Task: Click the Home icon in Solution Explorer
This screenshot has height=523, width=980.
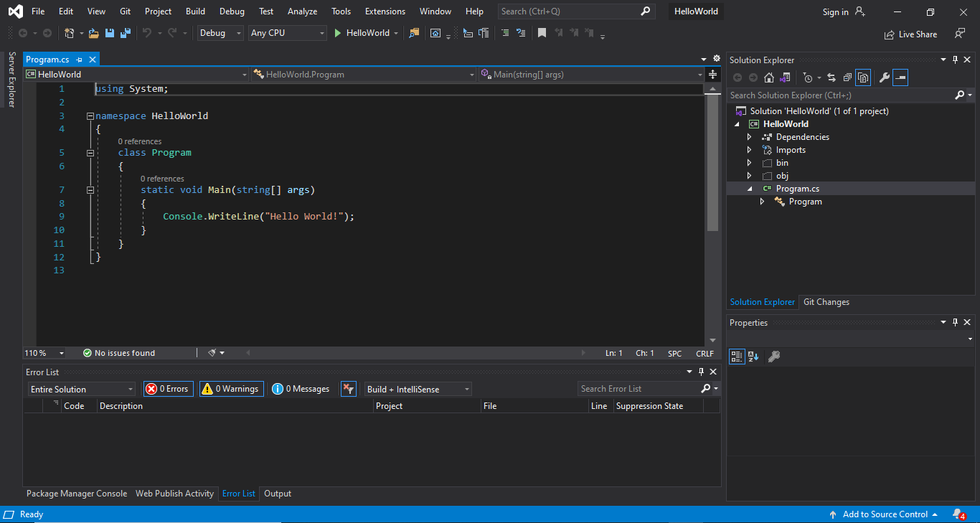Action: pos(769,77)
